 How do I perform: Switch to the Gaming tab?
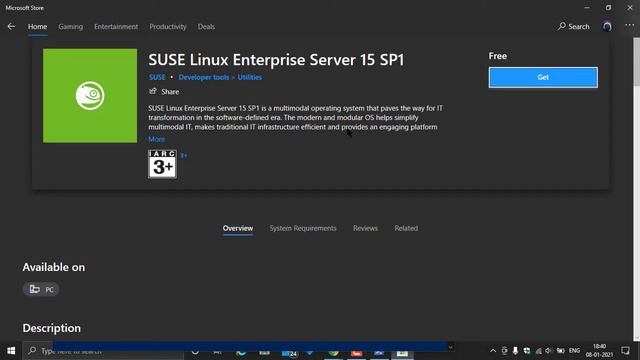[71, 27]
